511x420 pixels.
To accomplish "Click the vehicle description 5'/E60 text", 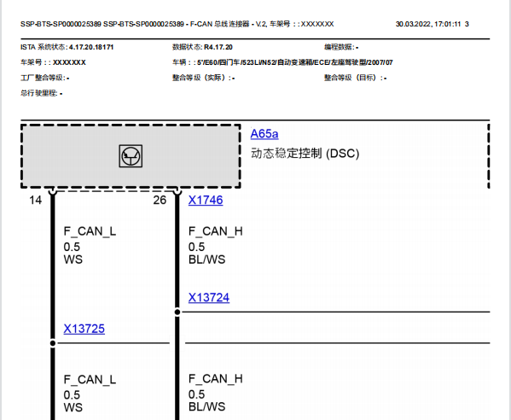I will pyautogui.click(x=295, y=62).
